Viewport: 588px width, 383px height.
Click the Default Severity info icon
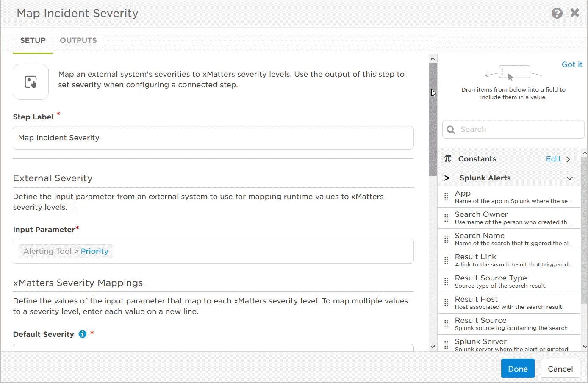(83, 334)
